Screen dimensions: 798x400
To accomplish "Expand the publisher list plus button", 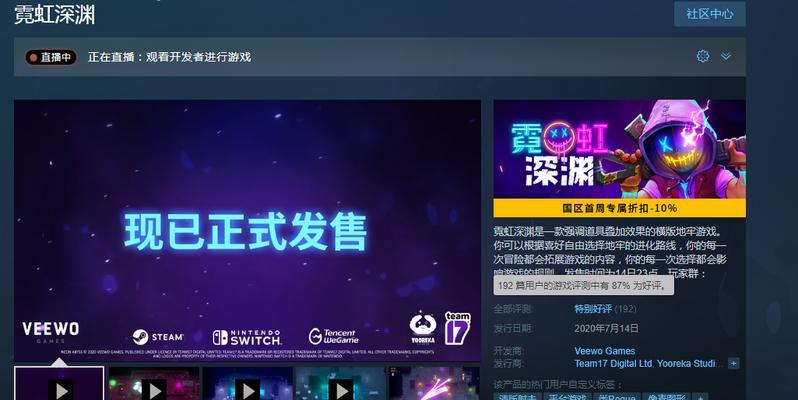I will (x=733, y=363).
